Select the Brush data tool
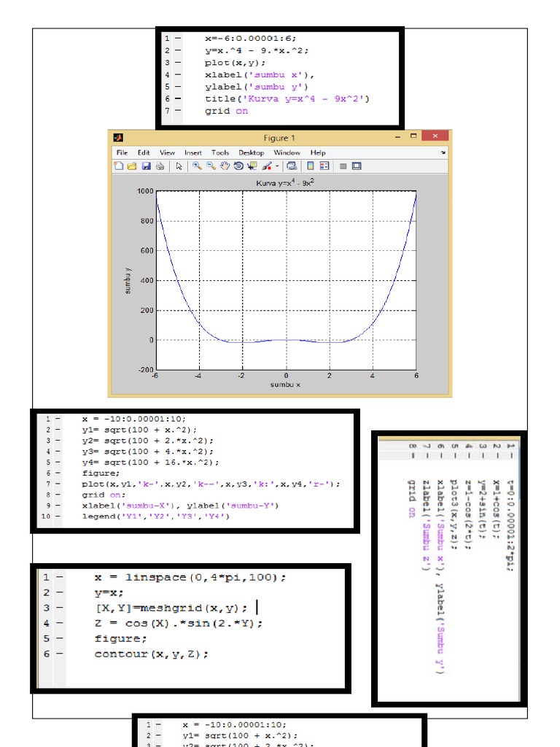The height and width of the screenshot is (747, 560). pos(267,166)
